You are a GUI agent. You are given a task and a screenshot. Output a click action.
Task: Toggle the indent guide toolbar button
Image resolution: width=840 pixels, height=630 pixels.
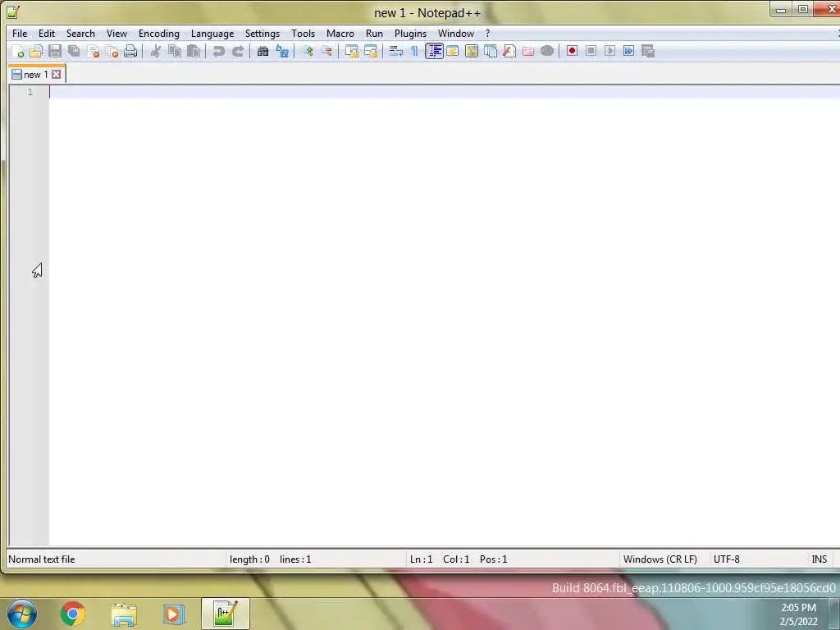coord(434,52)
